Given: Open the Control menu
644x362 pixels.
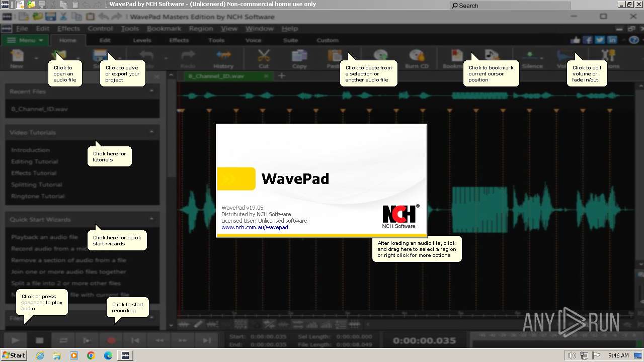Looking at the screenshot, I should click(x=100, y=29).
